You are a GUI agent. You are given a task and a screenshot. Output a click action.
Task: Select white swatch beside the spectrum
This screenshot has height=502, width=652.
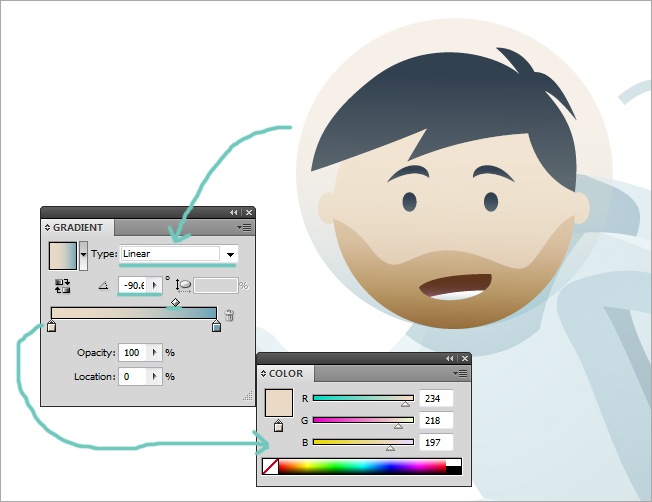(454, 462)
